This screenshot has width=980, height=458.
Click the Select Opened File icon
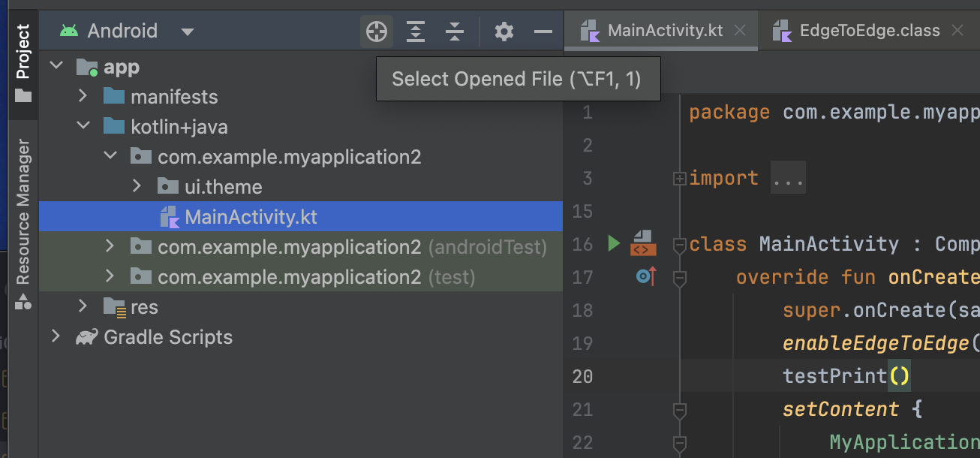coord(376,31)
